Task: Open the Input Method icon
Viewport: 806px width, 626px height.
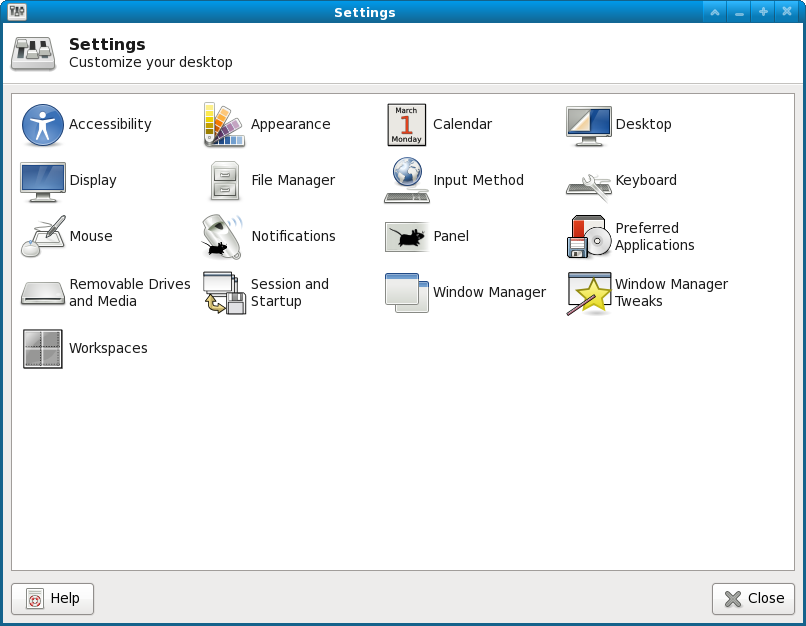Action: 407,180
